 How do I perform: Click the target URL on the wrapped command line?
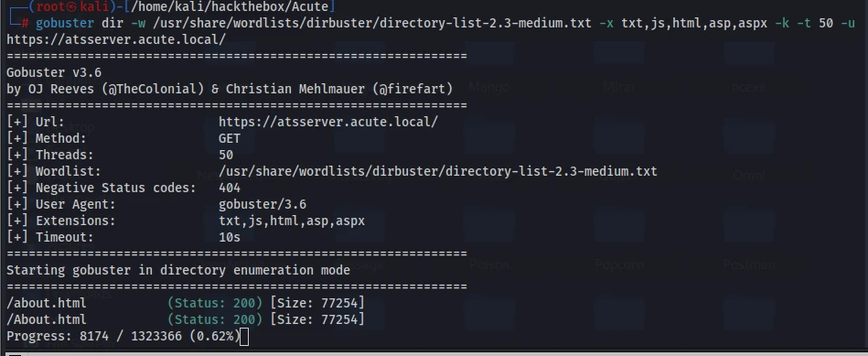click(x=116, y=40)
